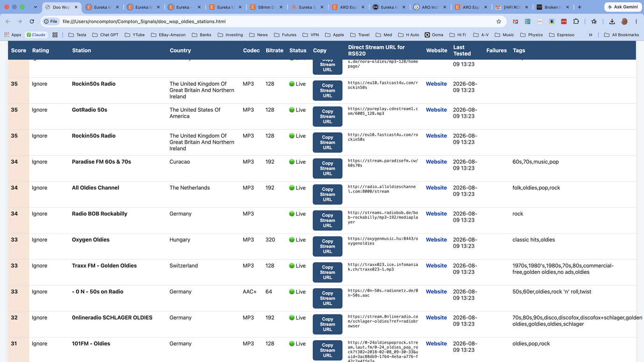Open the All Bookmarks folder
This screenshot has width=644, height=362.
[622, 35]
